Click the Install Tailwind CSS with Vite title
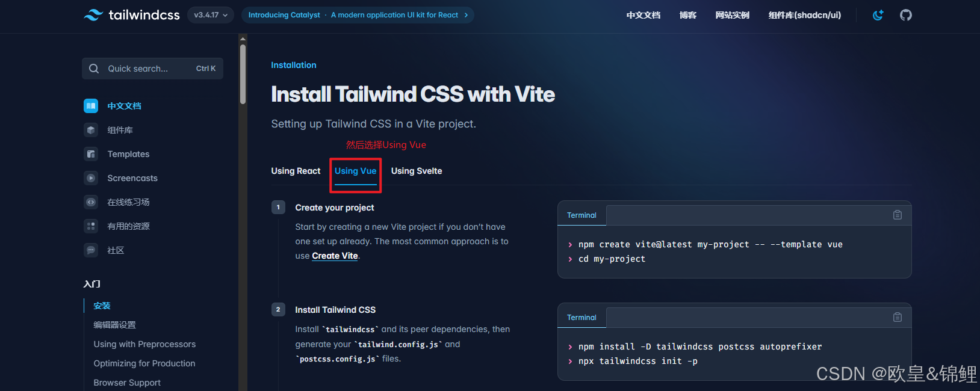 [413, 94]
